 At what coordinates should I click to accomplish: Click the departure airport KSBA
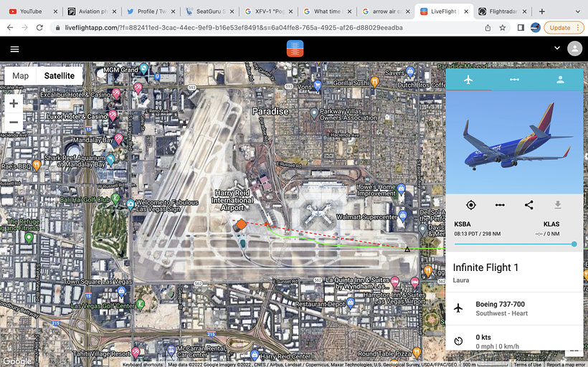pos(463,224)
